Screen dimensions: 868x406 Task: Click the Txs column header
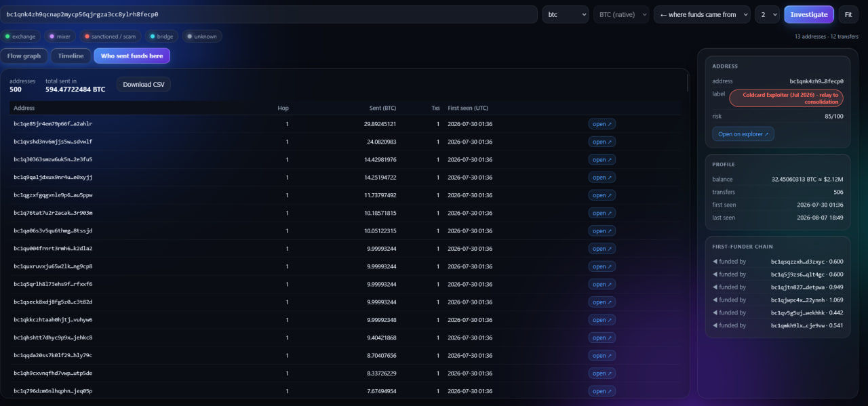pyautogui.click(x=435, y=108)
